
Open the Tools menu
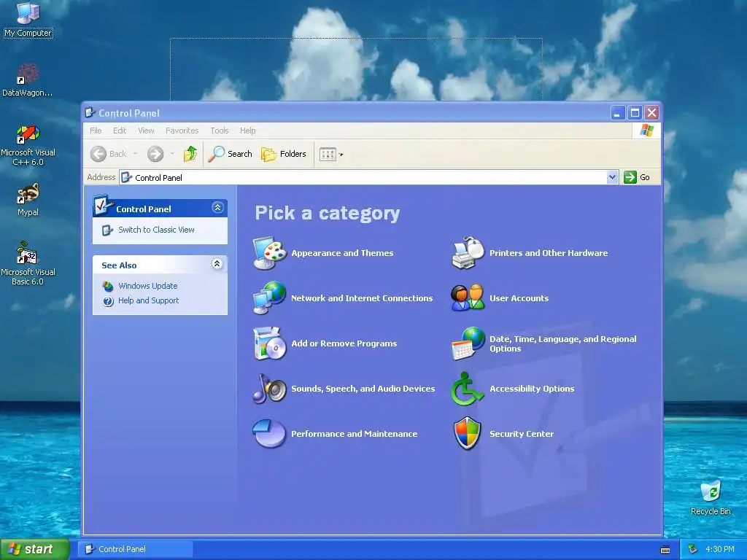[x=220, y=131]
